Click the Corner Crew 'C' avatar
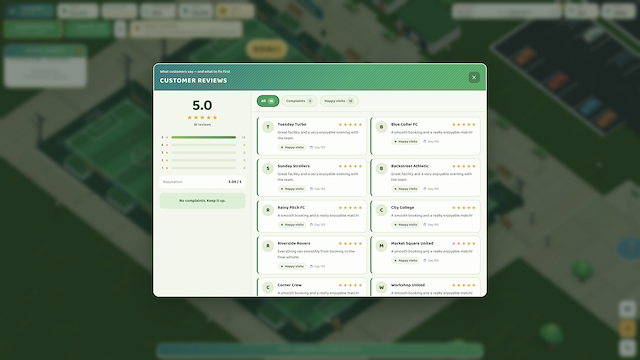 click(x=268, y=287)
